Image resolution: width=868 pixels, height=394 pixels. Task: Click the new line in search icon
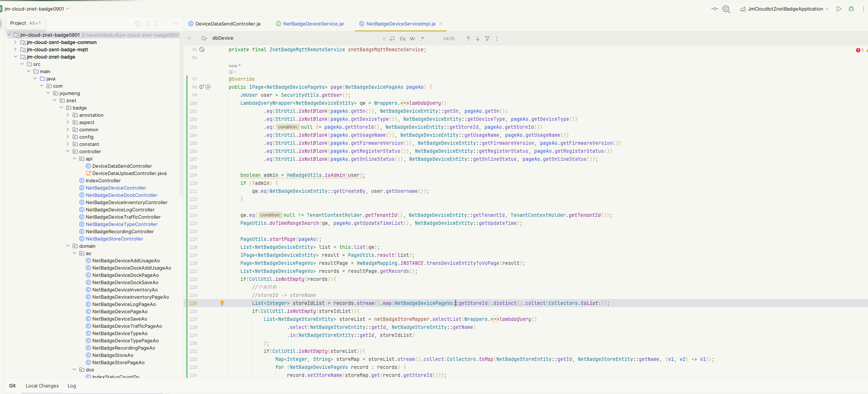(392, 39)
